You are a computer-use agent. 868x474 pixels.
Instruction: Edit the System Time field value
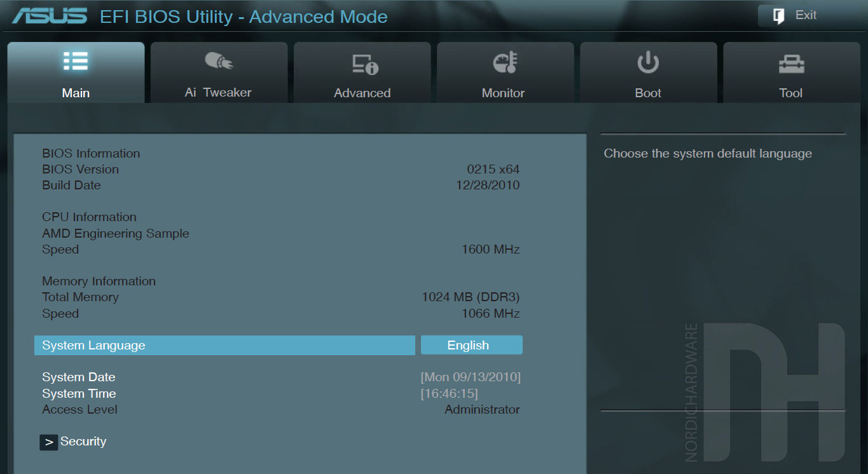[x=449, y=394]
